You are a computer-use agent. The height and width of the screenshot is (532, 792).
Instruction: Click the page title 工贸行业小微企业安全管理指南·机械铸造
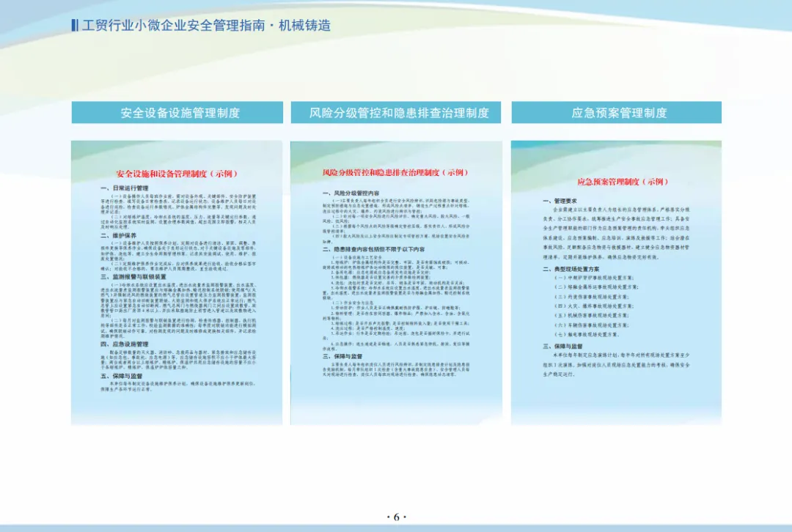point(206,25)
